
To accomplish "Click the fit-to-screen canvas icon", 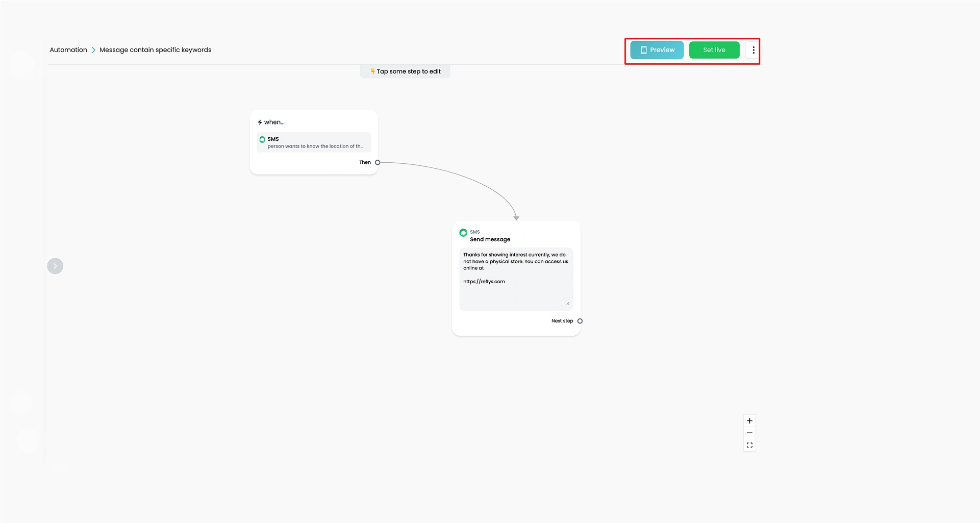I will [749, 445].
